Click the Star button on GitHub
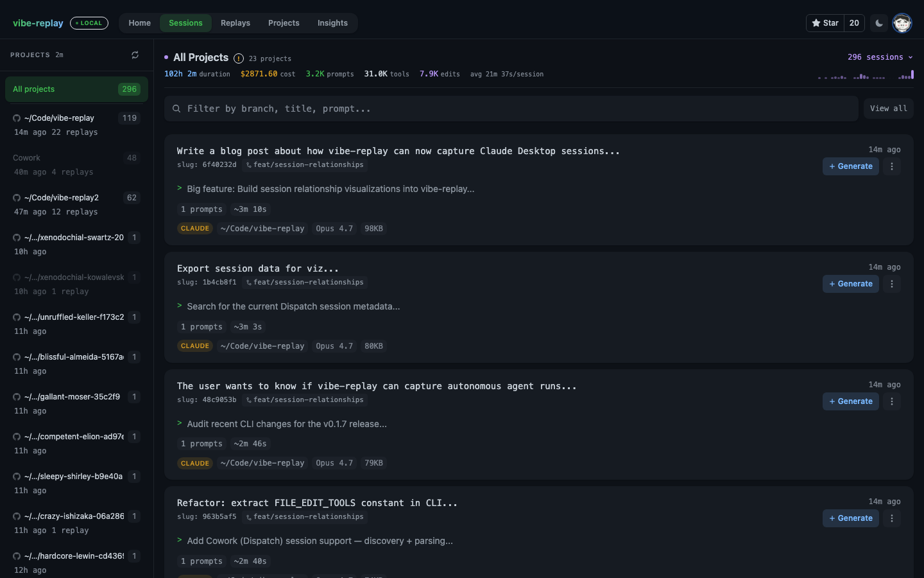This screenshot has width=924, height=578. coord(825,23)
